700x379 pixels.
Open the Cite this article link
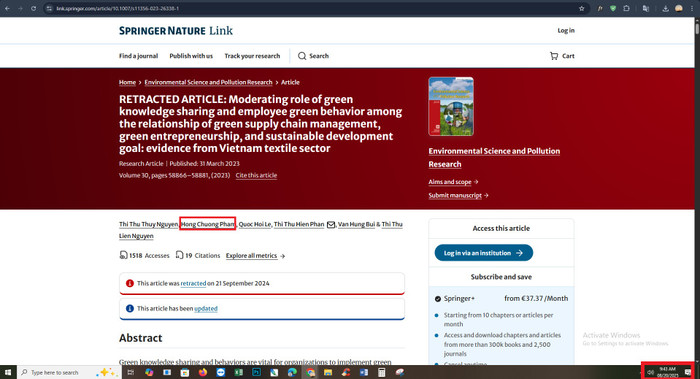[256, 175]
